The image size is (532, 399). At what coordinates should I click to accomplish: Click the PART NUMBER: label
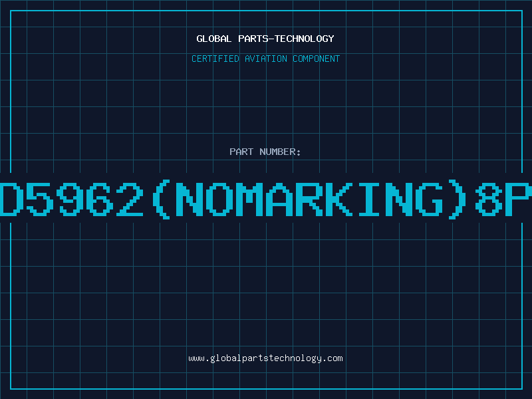coord(265,152)
